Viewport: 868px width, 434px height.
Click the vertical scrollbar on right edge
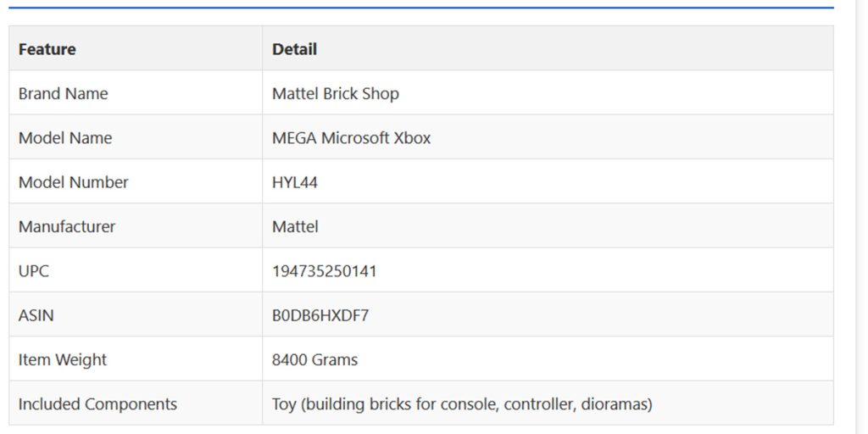click(x=860, y=217)
